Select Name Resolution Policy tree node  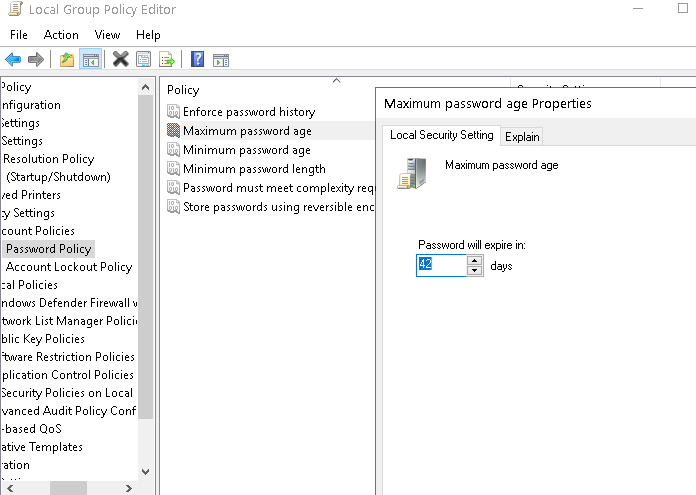(48, 159)
